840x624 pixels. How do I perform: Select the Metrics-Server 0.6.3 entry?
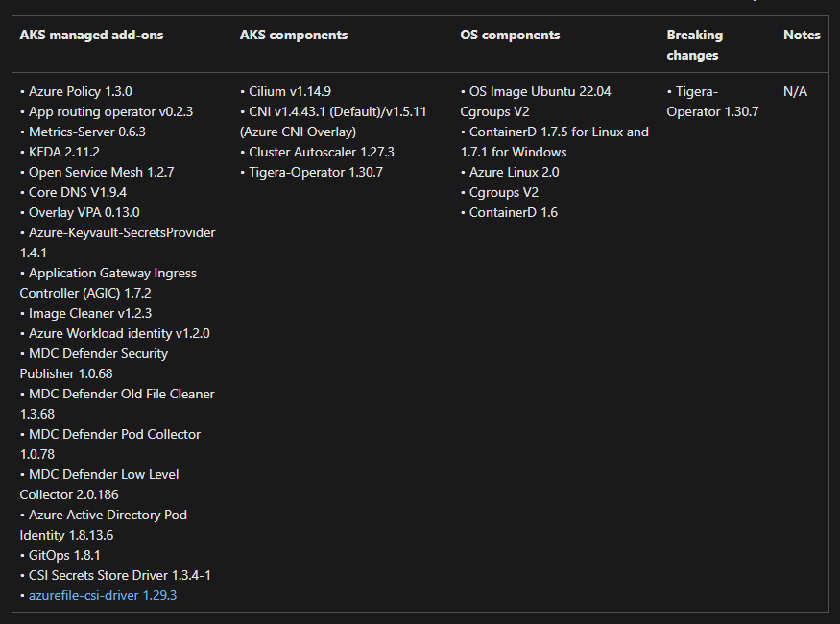[86, 132]
